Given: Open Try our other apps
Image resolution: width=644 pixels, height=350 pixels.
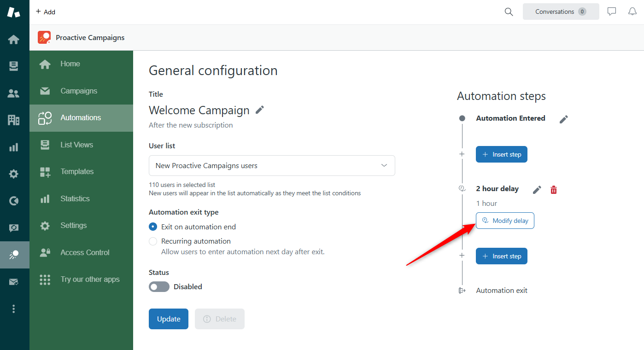Looking at the screenshot, I should pos(81,280).
